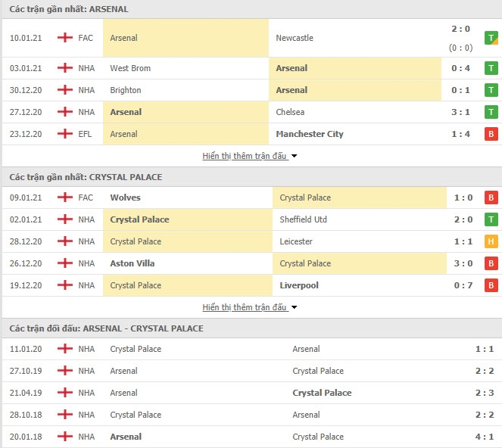Expand more Crystal Palace matches link
The image size is (502, 448).
pyautogui.click(x=245, y=307)
